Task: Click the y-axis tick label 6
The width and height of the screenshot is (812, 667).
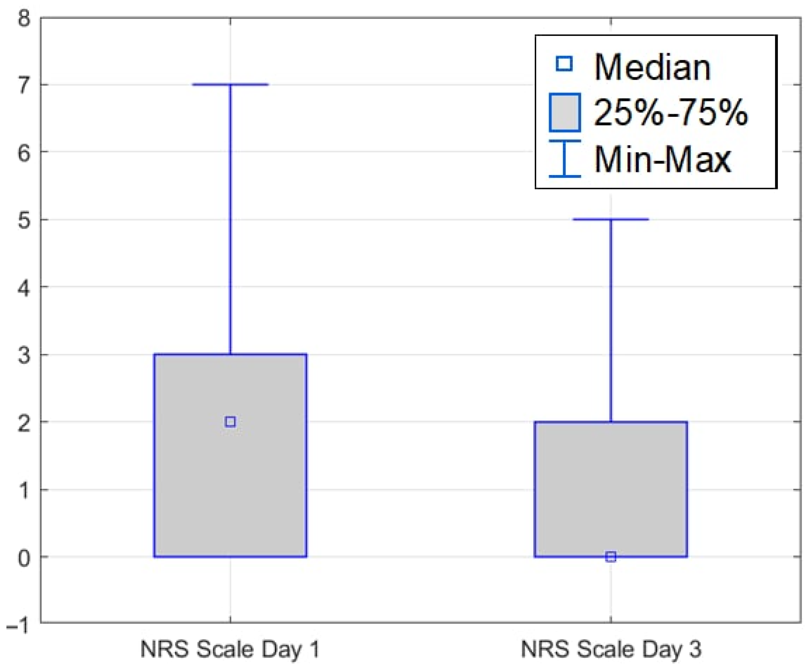Action: 24,153
